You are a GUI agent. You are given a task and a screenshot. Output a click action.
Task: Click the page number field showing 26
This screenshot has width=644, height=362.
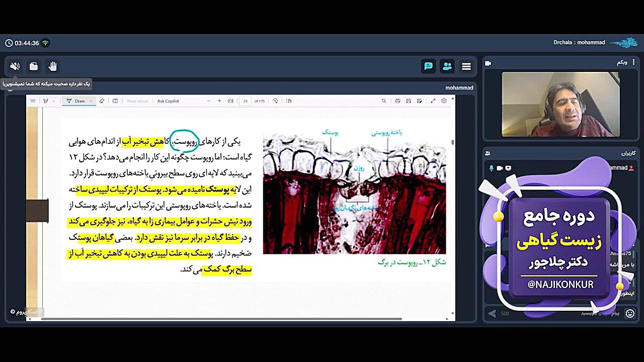pos(245,101)
